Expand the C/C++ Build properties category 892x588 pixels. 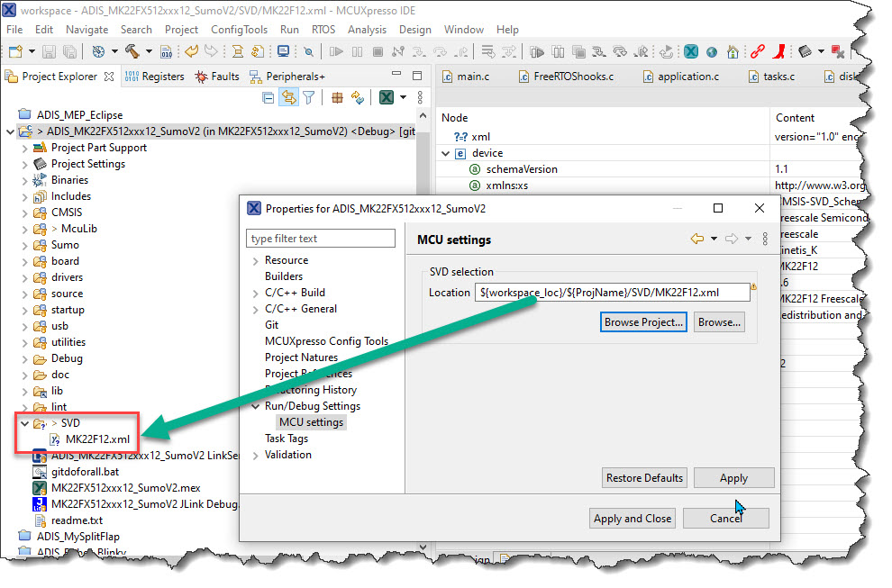pyautogui.click(x=256, y=293)
